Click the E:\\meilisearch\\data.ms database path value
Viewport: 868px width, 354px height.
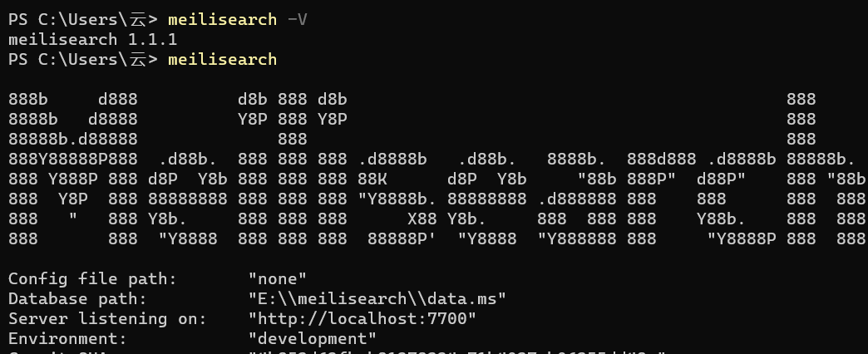tap(377, 298)
